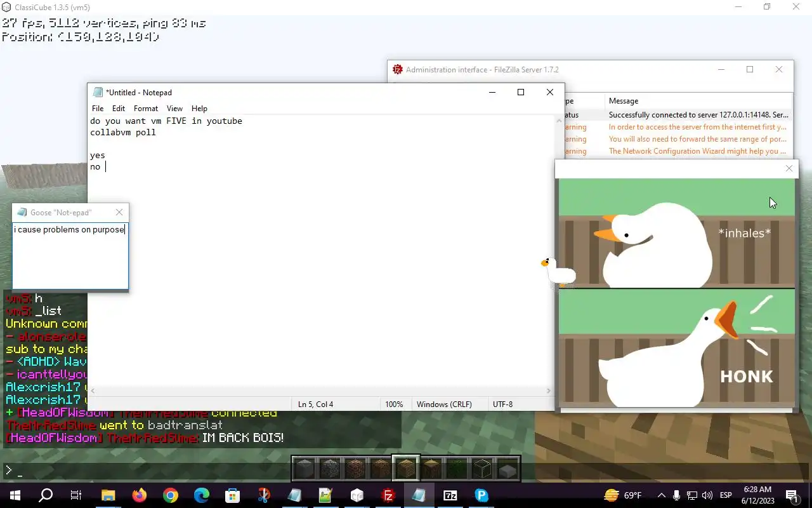The height and width of the screenshot is (508, 812).
Task: Open Notepad View menu
Action: coord(174,109)
